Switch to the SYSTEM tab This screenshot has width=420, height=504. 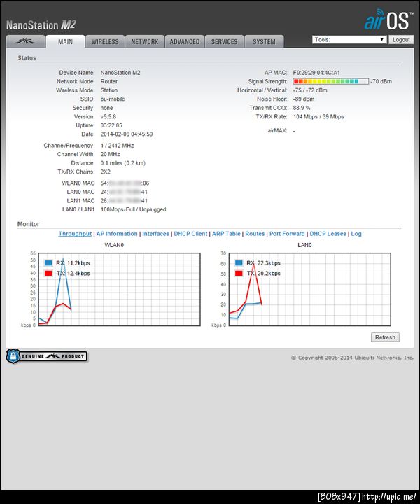(x=264, y=42)
